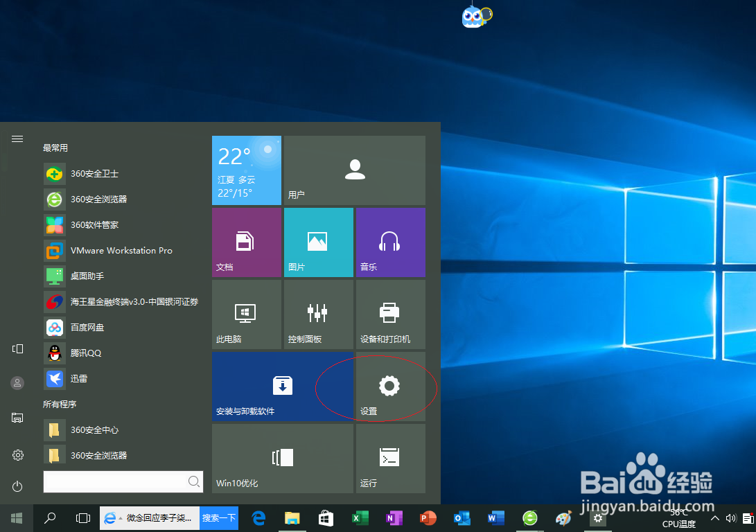This screenshot has height=532, width=756.
Task: Launch OneNote from taskbar
Action: tap(394, 518)
